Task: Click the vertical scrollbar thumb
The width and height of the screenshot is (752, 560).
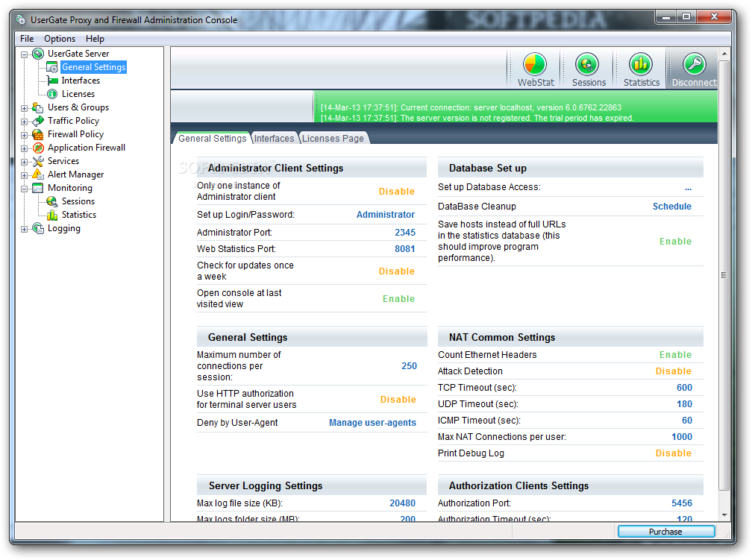Action: pyautogui.click(x=724, y=274)
